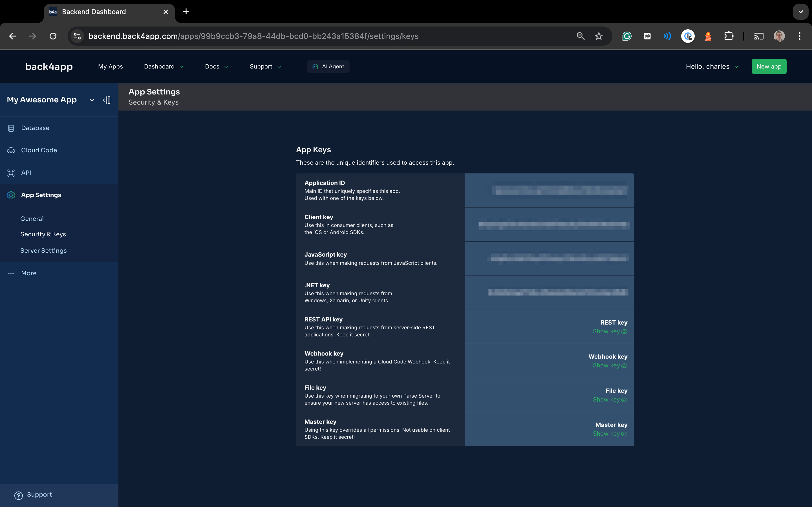Open the tab search chevron in Chrome
The height and width of the screenshot is (507, 812).
pos(800,12)
